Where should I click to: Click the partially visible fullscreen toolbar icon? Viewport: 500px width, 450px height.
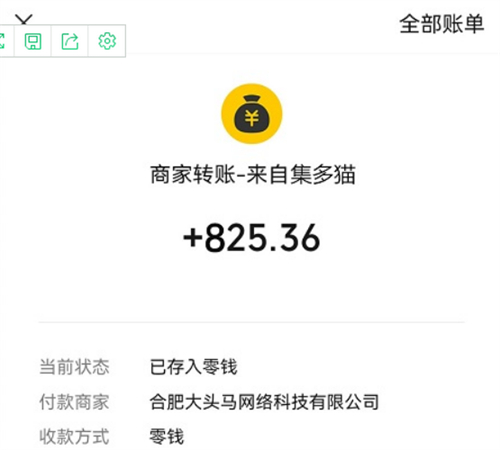3,41
